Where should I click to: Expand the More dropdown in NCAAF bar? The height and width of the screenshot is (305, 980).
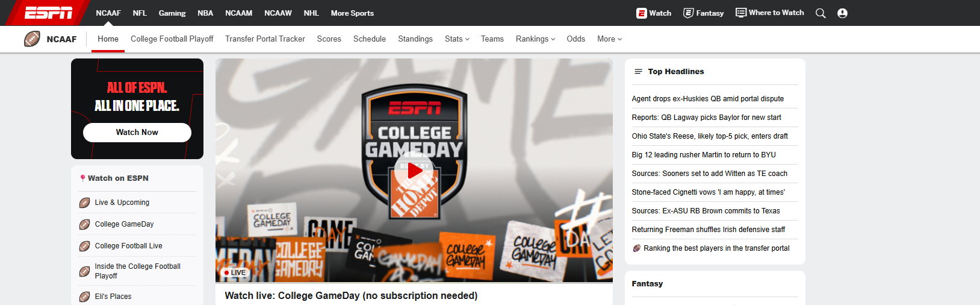point(609,39)
